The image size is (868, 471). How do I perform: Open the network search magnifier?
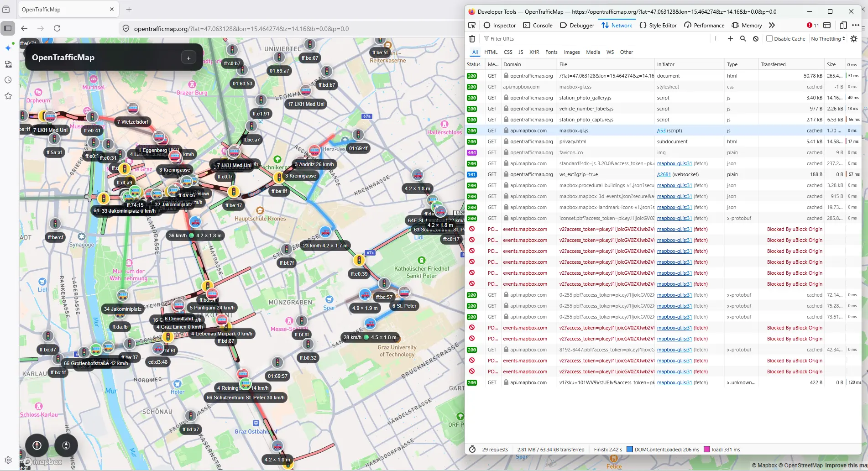743,39
